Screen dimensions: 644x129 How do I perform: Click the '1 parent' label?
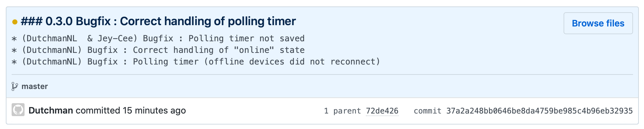tap(342, 111)
